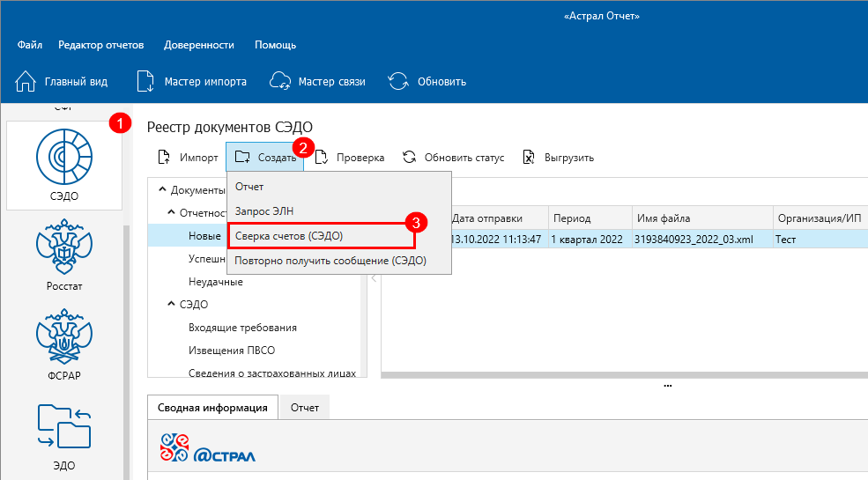Switch to the Отчет tab
The image size is (868, 480).
point(305,408)
